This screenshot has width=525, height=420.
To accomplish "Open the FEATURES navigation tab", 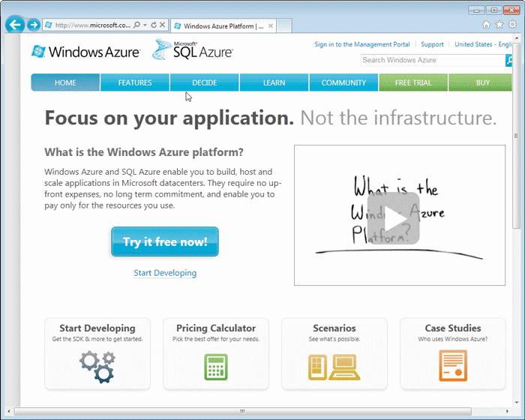I will 135,82.
